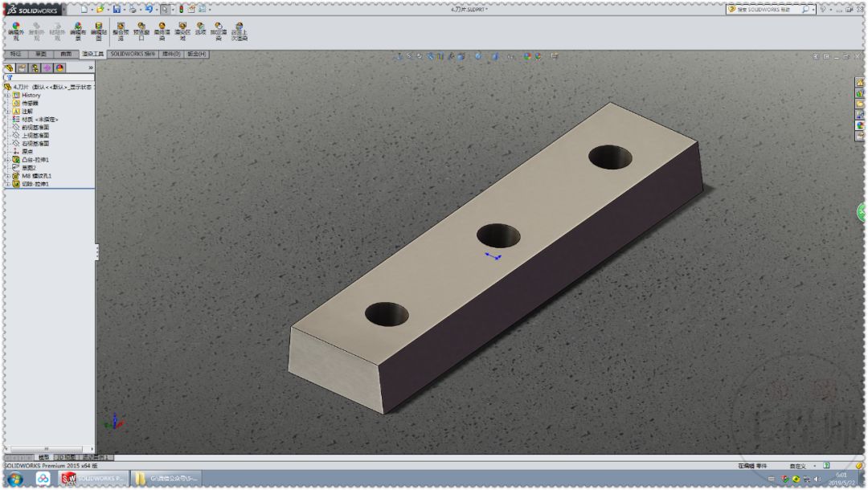
Task: Select the 上视基准面 plane in the tree
Action: pos(36,135)
